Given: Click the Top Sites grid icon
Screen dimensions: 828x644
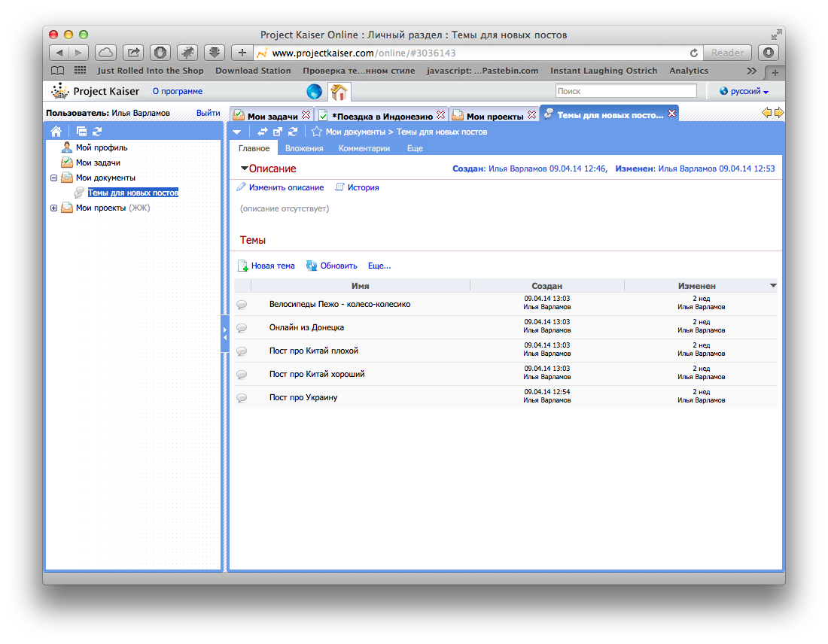Looking at the screenshot, I should coord(81,70).
